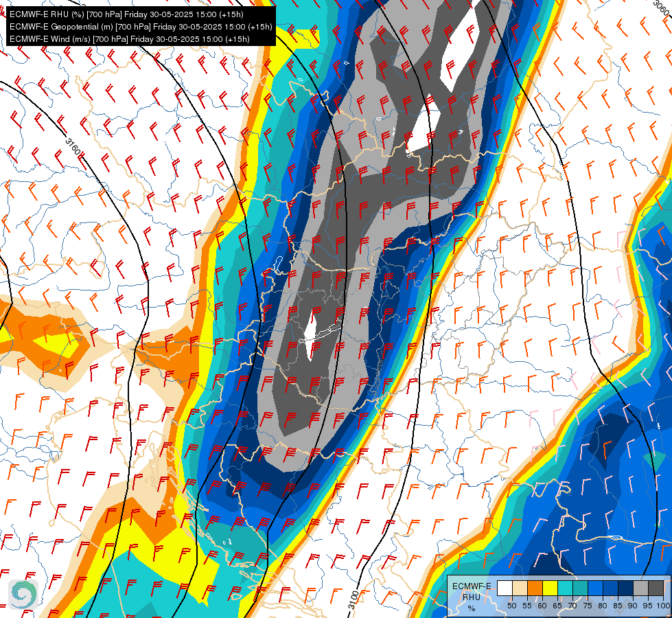This screenshot has height=618, width=672.
Task: Pick the yellow 60-65 legend swatch
Action: (550, 588)
